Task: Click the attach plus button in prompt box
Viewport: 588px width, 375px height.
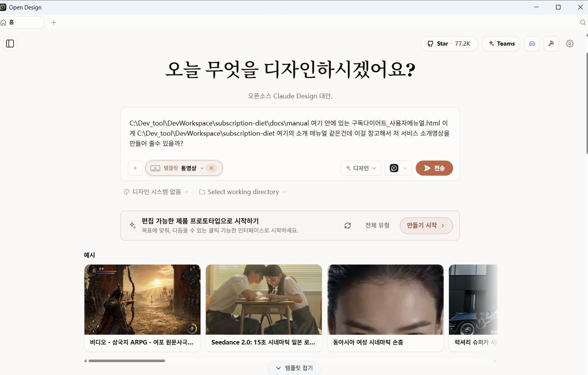Action: [135, 168]
